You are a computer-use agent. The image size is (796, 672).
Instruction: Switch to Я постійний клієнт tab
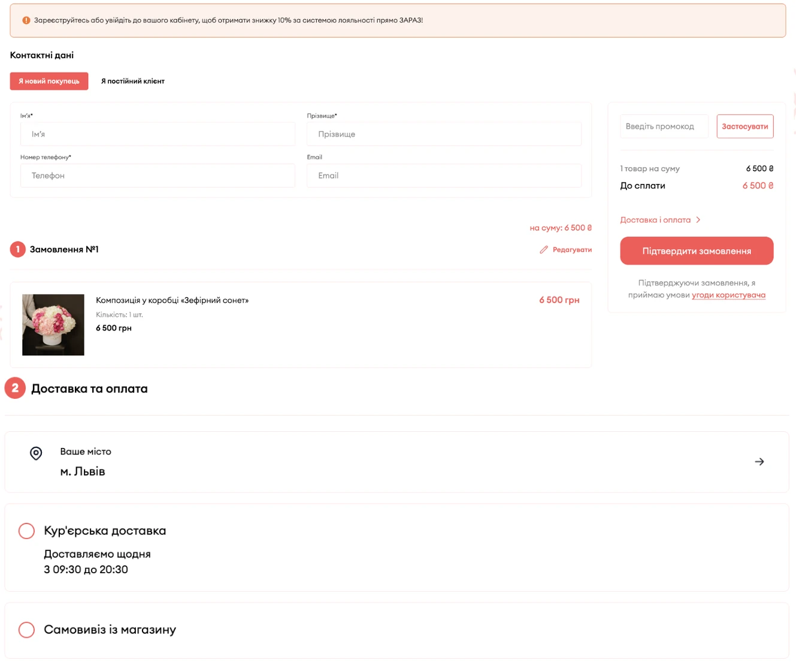[x=132, y=81]
